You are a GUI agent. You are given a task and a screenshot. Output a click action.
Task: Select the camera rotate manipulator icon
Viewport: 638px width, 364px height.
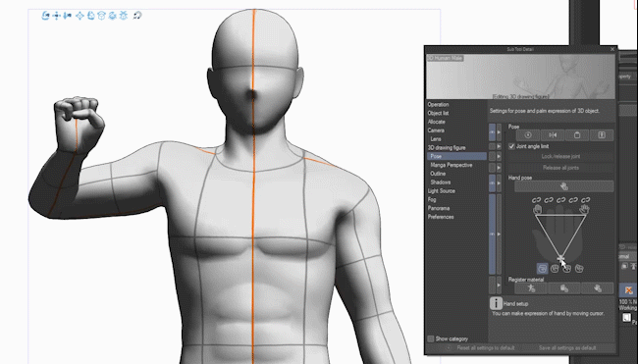coord(45,16)
